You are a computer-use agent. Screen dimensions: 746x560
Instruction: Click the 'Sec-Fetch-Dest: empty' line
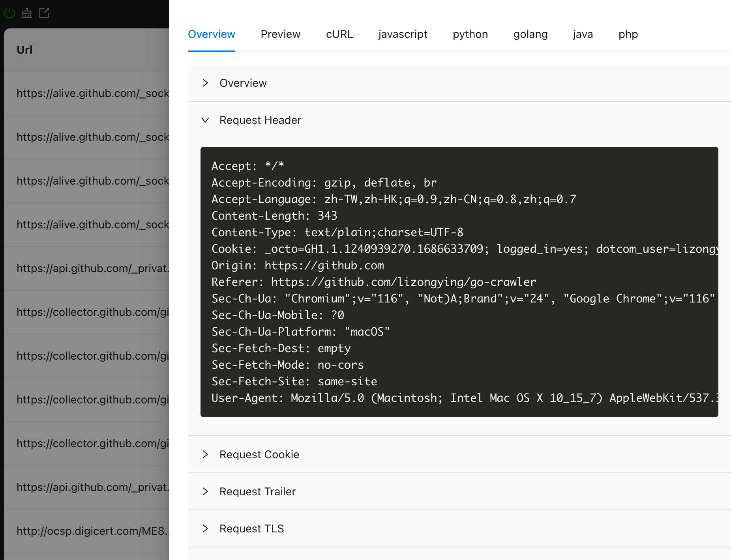click(281, 348)
